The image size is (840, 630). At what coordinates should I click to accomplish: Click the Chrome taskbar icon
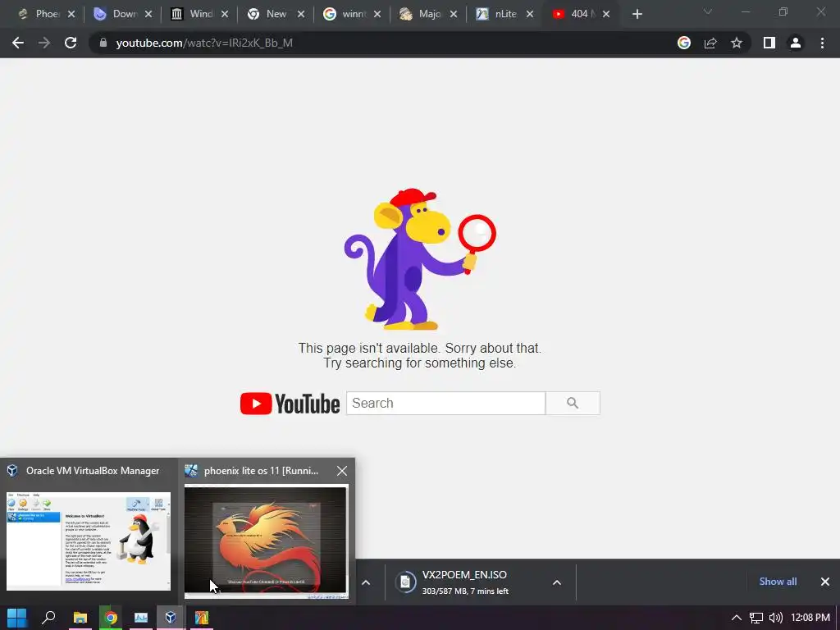(x=111, y=618)
